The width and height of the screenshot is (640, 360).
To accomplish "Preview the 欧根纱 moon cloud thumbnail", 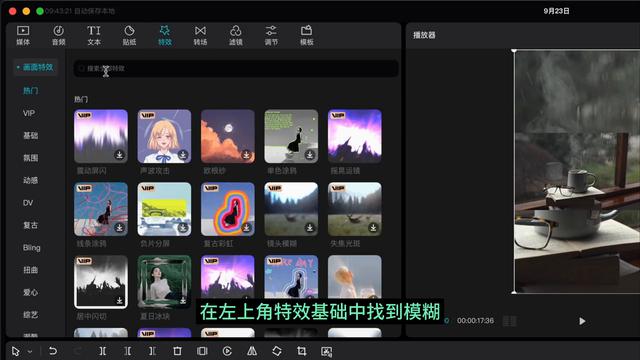I will [228, 136].
